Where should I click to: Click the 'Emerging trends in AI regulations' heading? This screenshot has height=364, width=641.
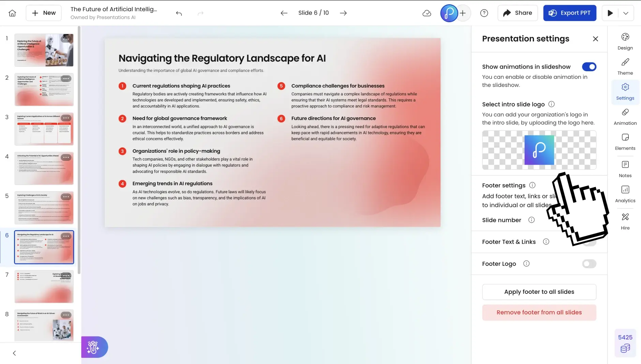pos(172,184)
